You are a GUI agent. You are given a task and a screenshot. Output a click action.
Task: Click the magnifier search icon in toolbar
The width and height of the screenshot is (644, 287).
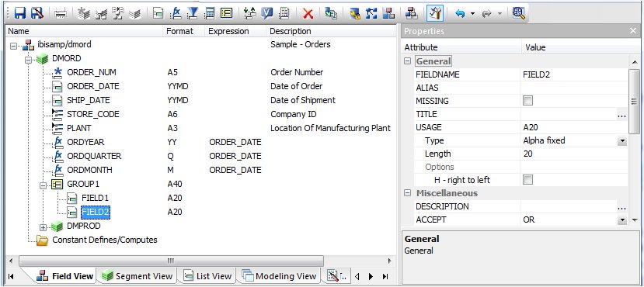coord(519,13)
